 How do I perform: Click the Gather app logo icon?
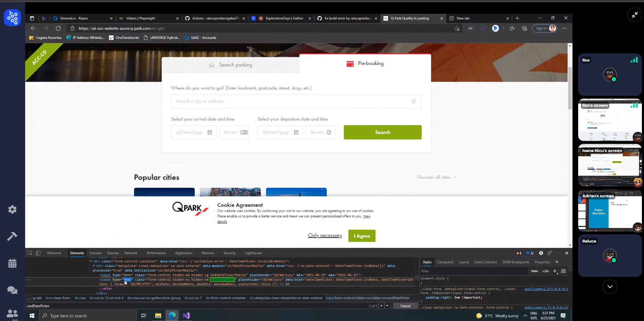point(12,18)
